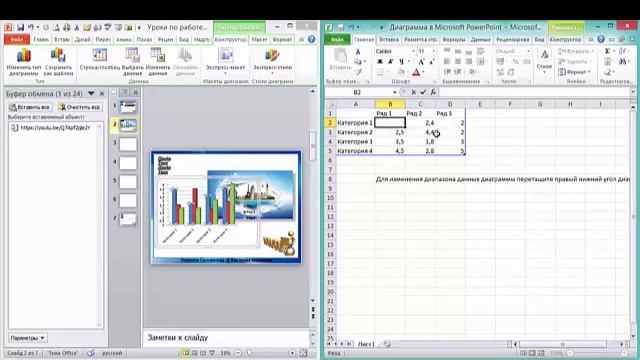Open Параметры dropdown in Clipboard pane
640x360 pixels.
point(27,338)
